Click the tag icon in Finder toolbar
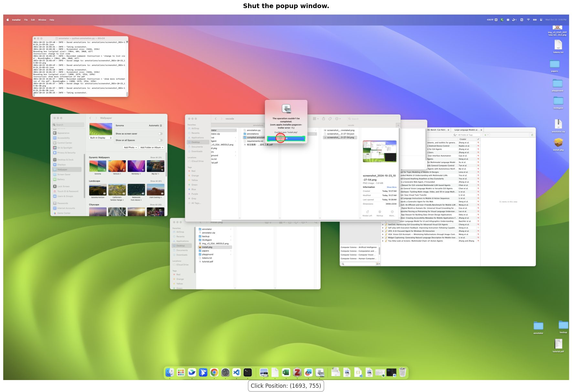The image size is (572, 392). click(x=330, y=119)
